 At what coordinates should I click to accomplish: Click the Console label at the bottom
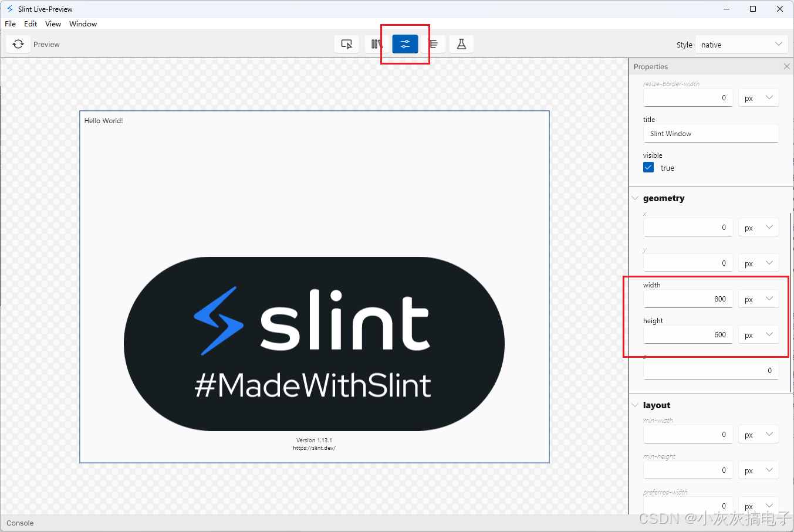pos(20,523)
